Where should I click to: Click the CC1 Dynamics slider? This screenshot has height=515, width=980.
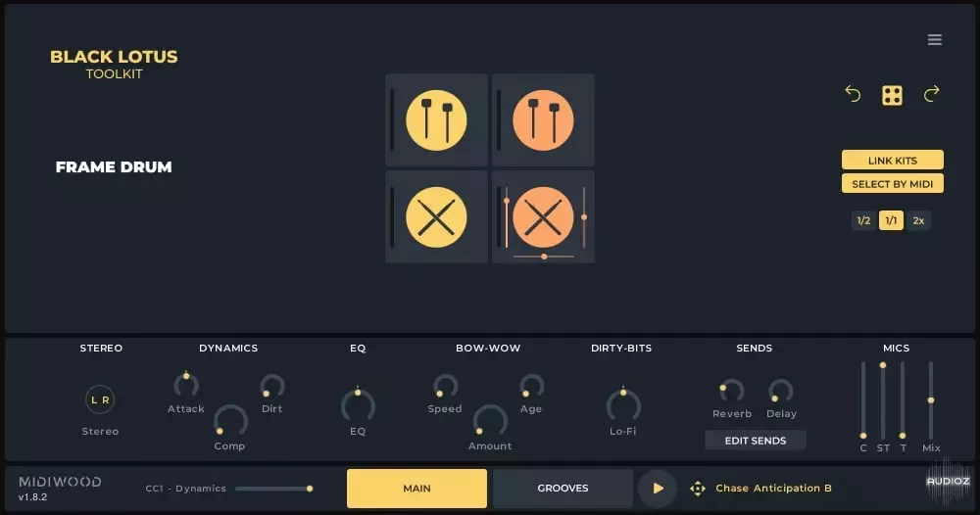pyautogui.click(x=272, y=488)
